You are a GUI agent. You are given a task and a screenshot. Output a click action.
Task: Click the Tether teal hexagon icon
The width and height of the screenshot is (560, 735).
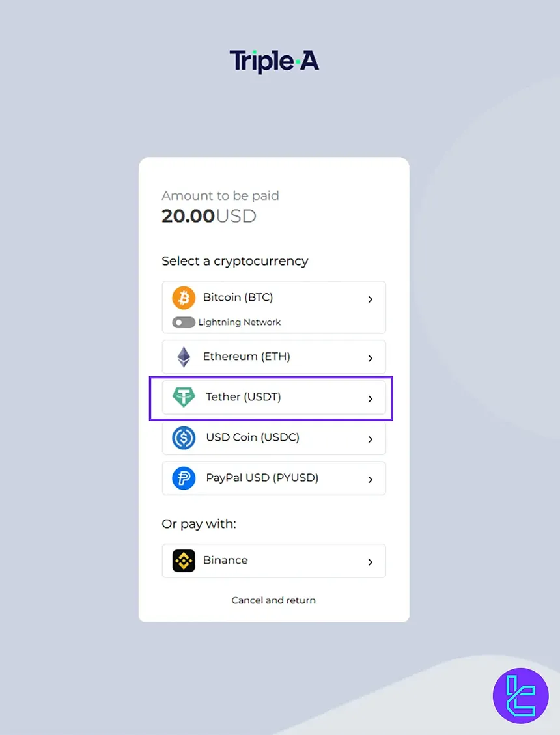click(183, 397)
